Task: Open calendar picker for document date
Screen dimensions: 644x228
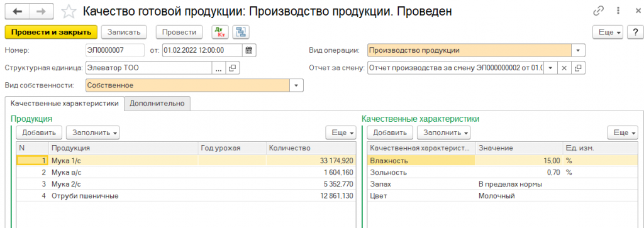Action: tap(248, 50)
